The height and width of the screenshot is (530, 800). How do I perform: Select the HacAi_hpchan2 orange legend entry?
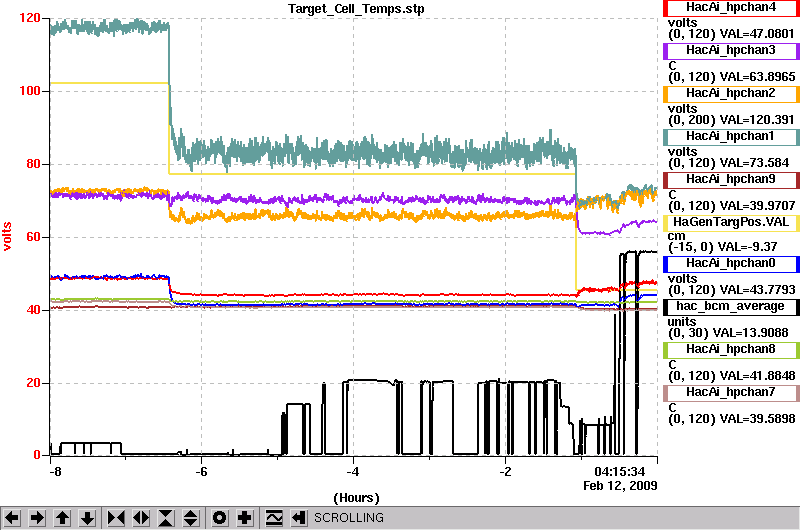coord(731,94)
